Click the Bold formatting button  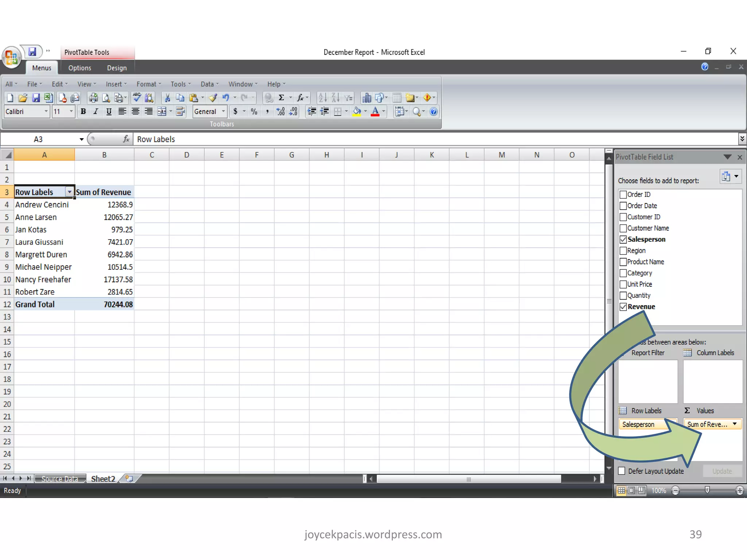(83, 112)
